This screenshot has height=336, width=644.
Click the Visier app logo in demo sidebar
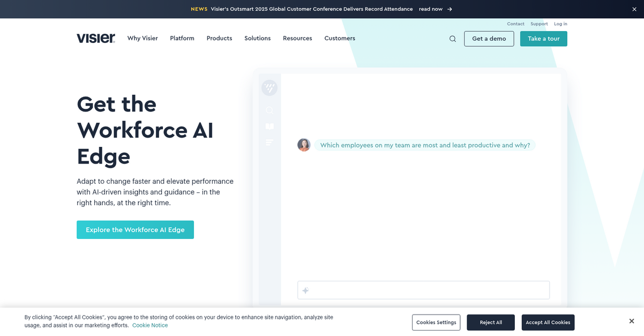(x=269, y=88)
